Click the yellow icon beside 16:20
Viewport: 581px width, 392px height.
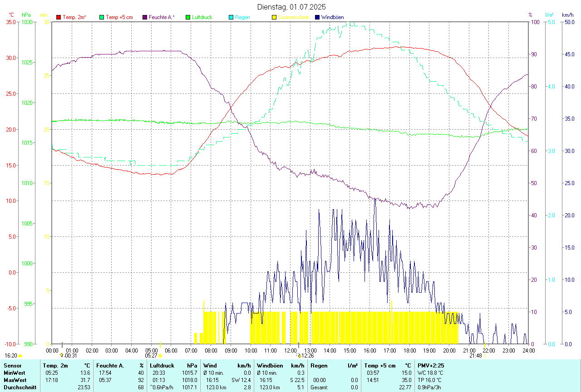pos(20,356)
